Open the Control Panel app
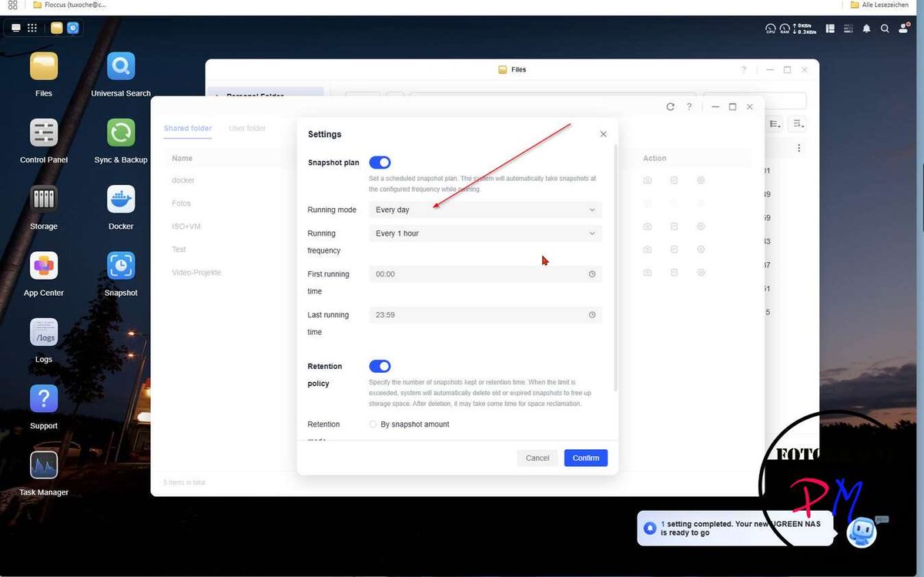 click(43, 131)
